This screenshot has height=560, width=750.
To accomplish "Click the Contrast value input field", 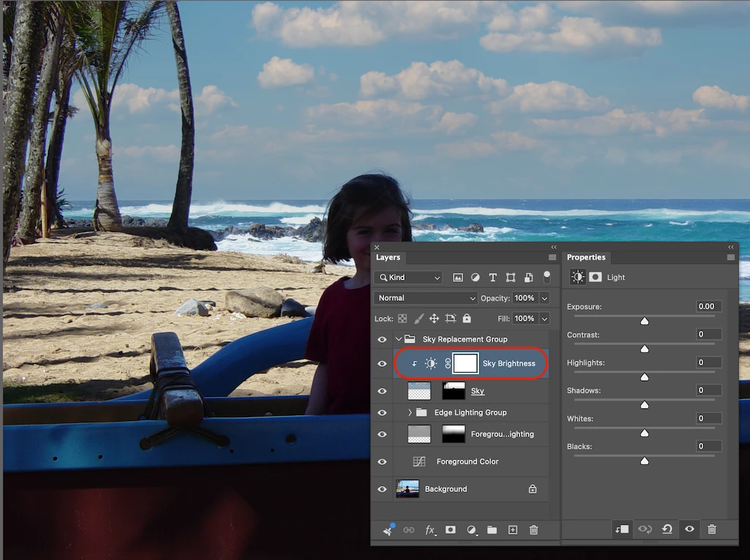I will pos(708,335).
